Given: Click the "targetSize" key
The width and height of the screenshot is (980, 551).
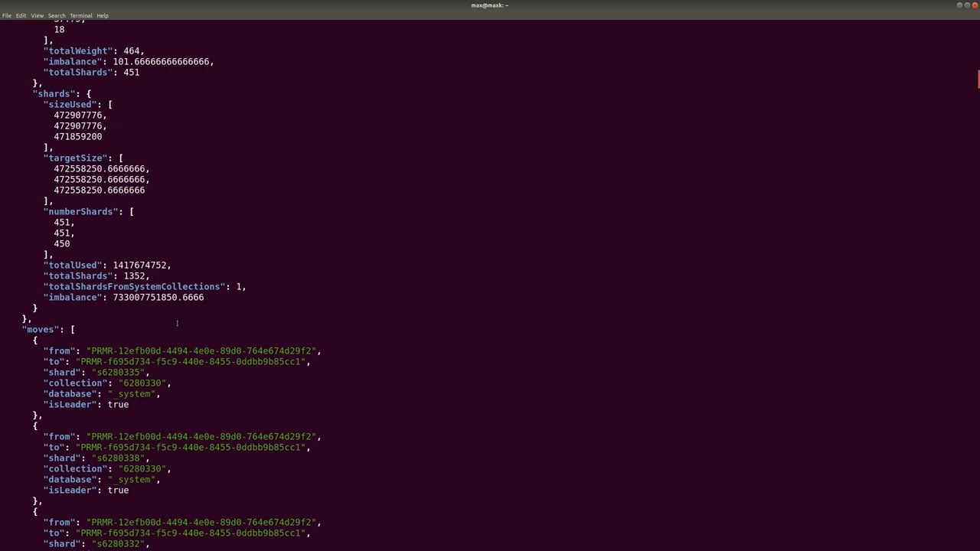Looking at the screenshot, I should [75, 158].
